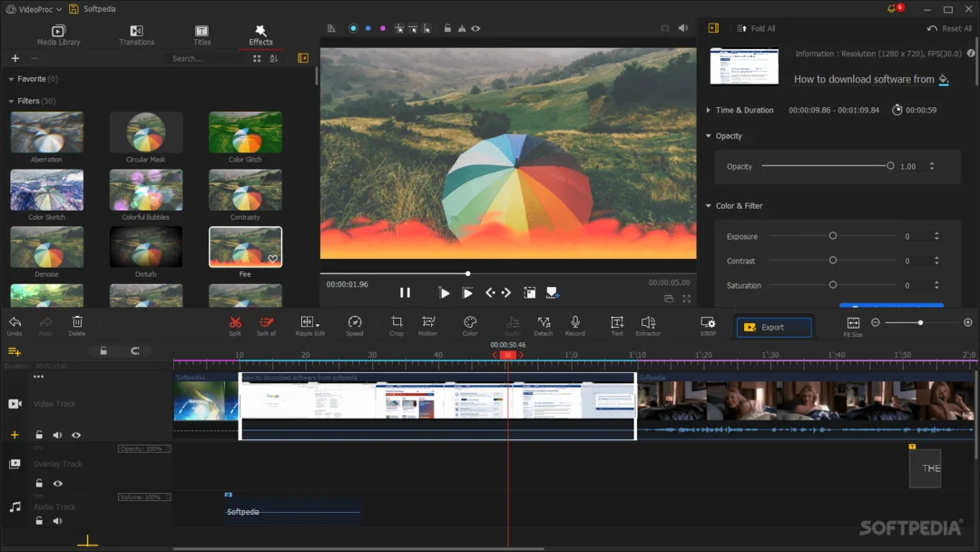The image size is (980, 552).
Task: Switch effects to grid view
Action: [x=257, y=58]
